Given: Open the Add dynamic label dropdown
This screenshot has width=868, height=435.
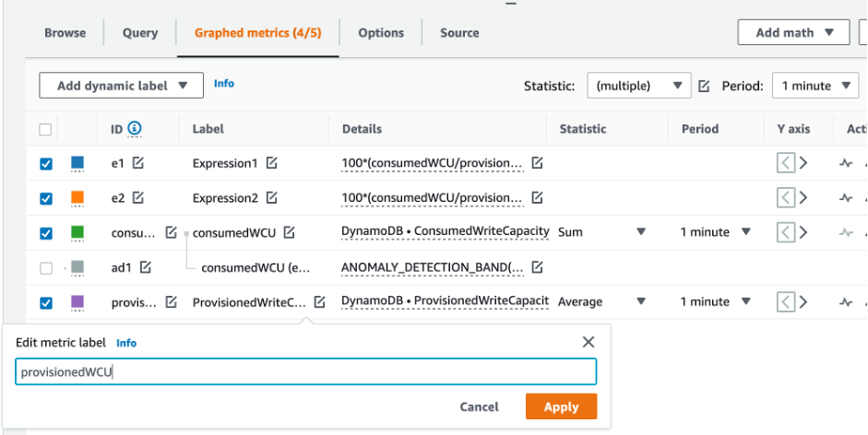Looking at the screenshot, I should click(x=121, y=86).
